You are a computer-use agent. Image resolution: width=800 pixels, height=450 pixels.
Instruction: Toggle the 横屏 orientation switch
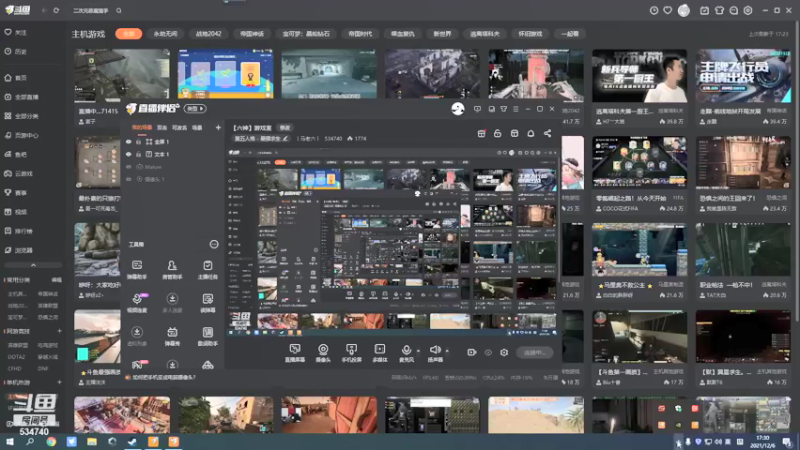click(x=195, y=109)
